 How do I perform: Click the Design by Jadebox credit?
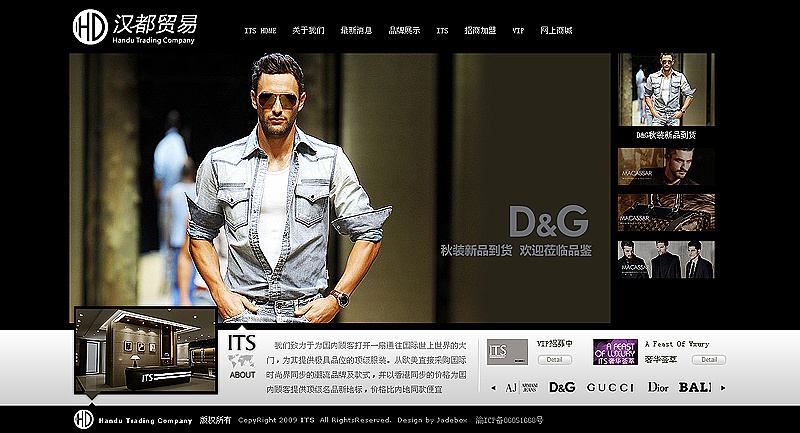pos(432,420)
